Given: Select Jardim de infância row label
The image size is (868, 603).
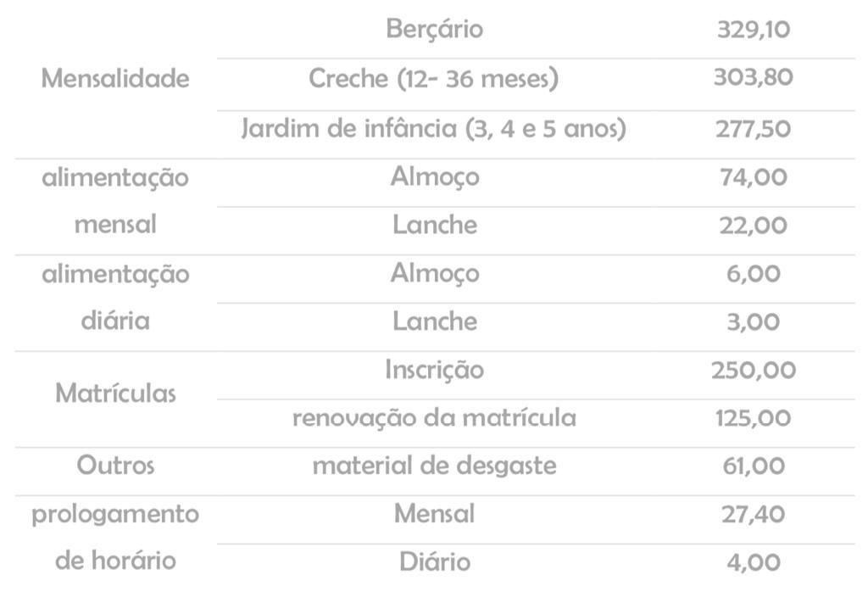Looking at the screenshot, I should coord(433,128).
